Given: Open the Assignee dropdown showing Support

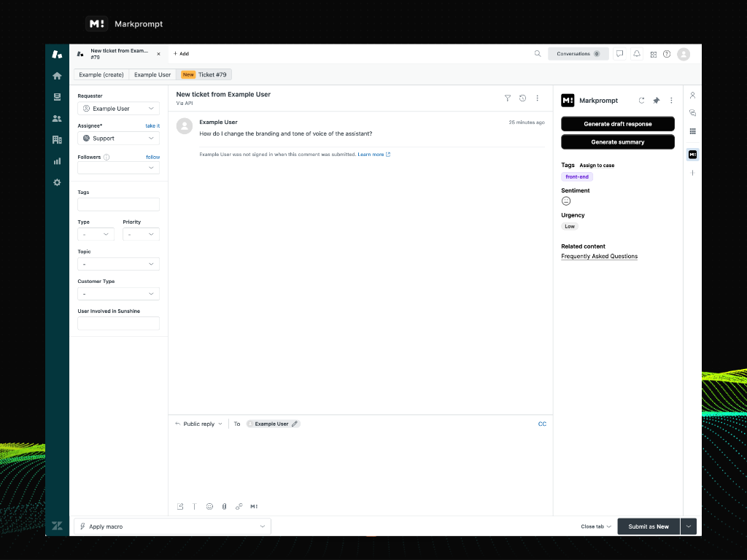Looking at the screenshot, I should pos(119,139).
